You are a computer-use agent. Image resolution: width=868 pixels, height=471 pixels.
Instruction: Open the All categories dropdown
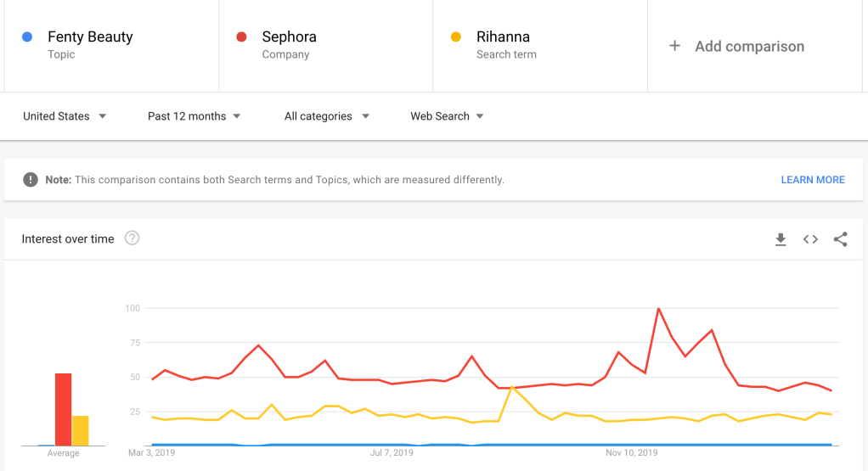click(327, 116)
